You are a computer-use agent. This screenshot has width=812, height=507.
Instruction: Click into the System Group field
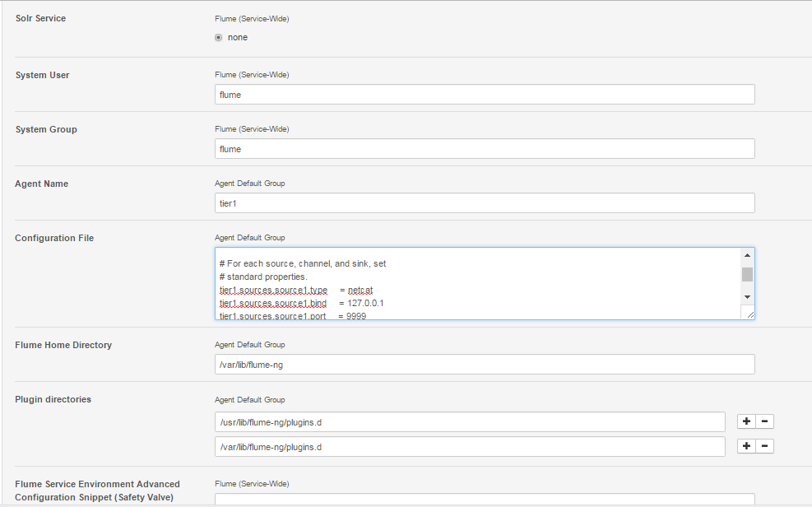point(484,149)
